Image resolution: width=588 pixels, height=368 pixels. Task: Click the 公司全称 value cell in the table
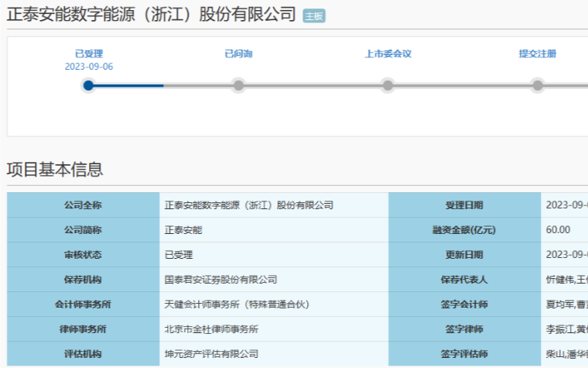tap(274, 205)
